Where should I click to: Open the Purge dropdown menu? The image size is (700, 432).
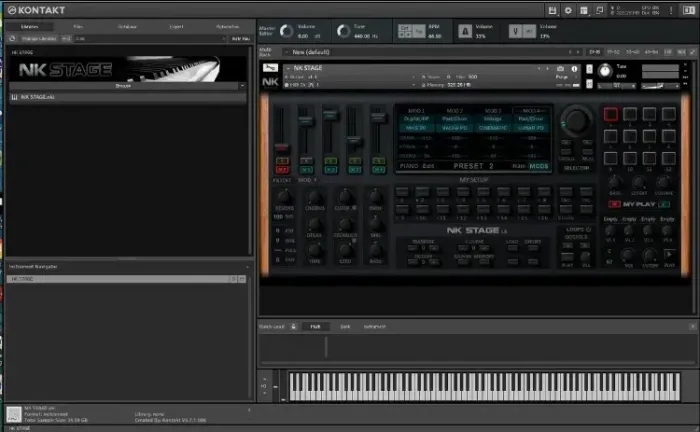(x=566, y=77)
